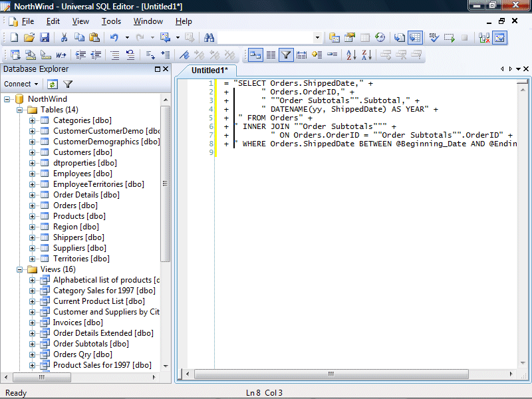This screenshot has height=399, width=532.
Task: Expand the Orders [dbo] table node
Action: click(x=32, y=205)
